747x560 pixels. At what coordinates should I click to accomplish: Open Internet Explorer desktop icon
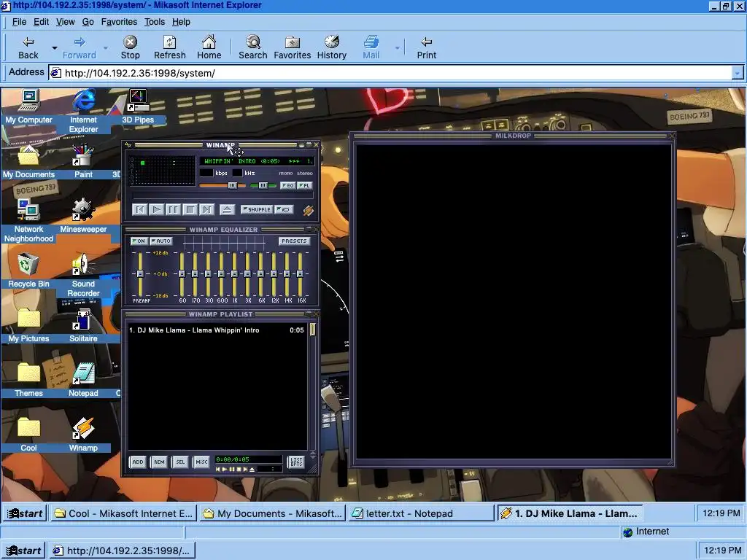tap(83, 111)
